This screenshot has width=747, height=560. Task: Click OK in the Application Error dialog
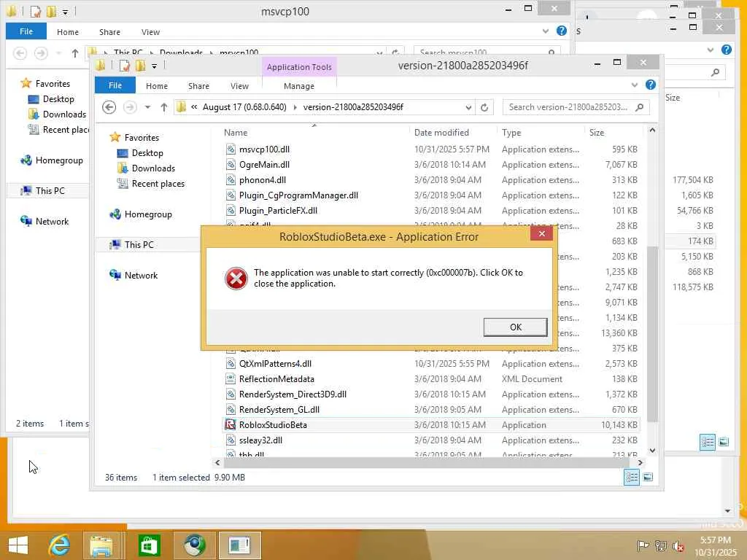pyautogui.click(x=516, y=327)
